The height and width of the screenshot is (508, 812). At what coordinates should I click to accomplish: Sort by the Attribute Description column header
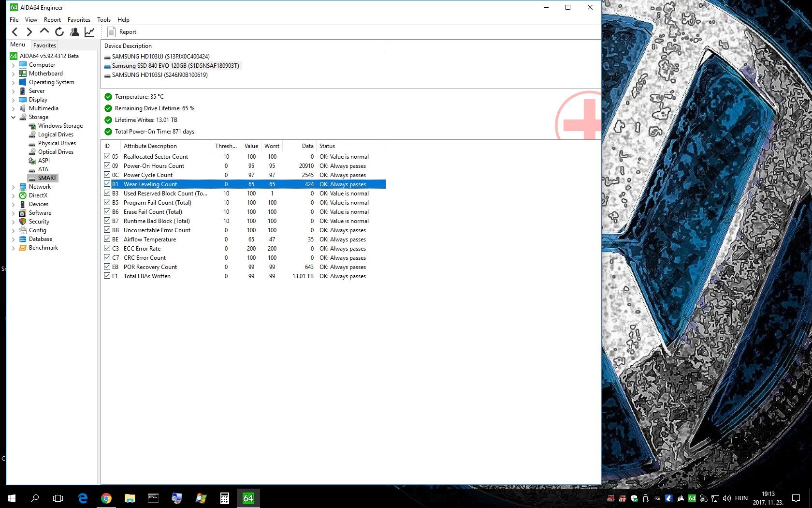[x=166, y=146]
